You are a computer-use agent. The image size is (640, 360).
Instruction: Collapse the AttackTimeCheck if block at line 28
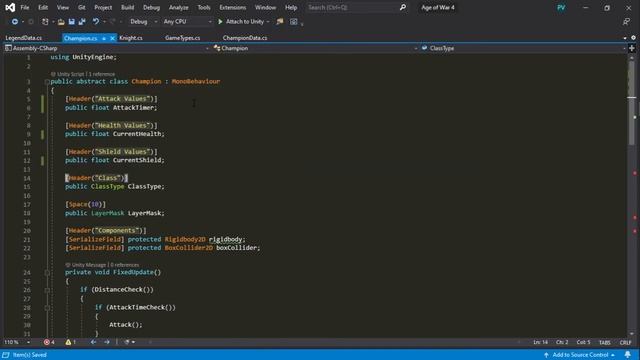(x=47, y=307)
